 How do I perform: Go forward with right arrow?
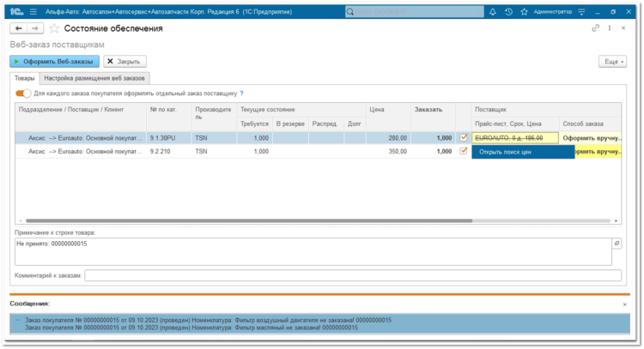(x=35, y=28)
